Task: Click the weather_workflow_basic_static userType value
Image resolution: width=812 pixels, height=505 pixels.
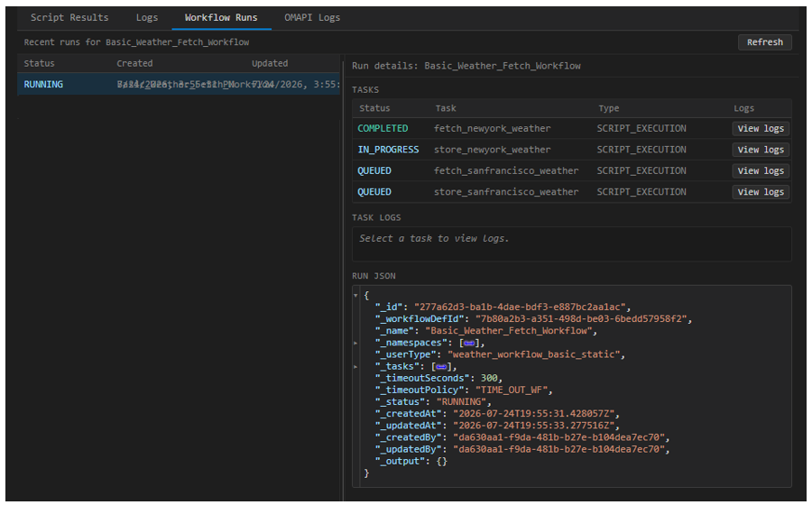Action: click(x=533, y=354)
